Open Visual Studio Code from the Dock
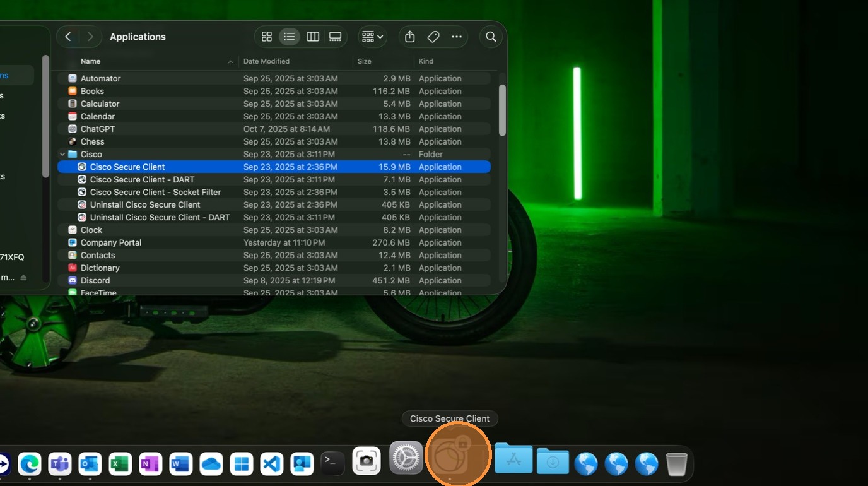The image size is (868, 486). pyautogui.click(x=272, y=464)
